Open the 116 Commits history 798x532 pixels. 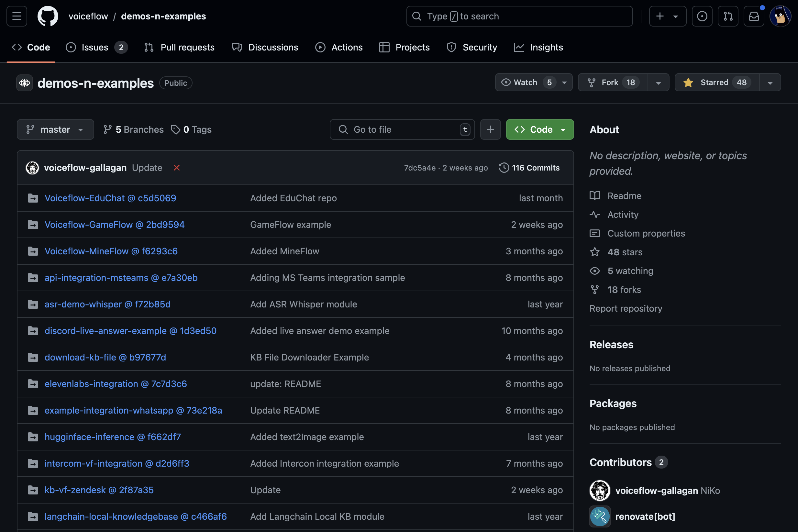529,168
